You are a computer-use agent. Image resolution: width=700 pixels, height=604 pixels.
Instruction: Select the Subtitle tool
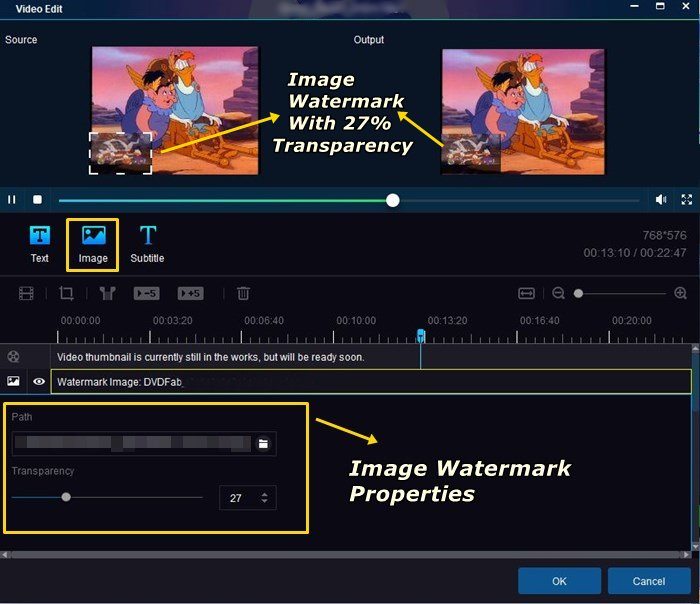[x=147, y=244]
